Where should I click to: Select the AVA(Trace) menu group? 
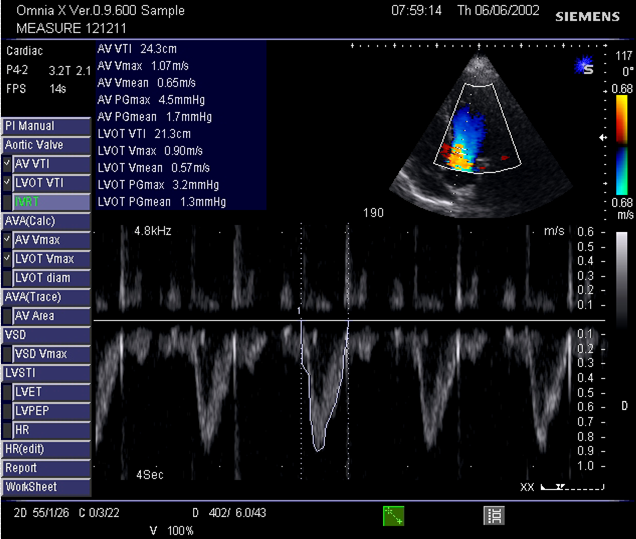pyautogui.click(x=46, y=297)
